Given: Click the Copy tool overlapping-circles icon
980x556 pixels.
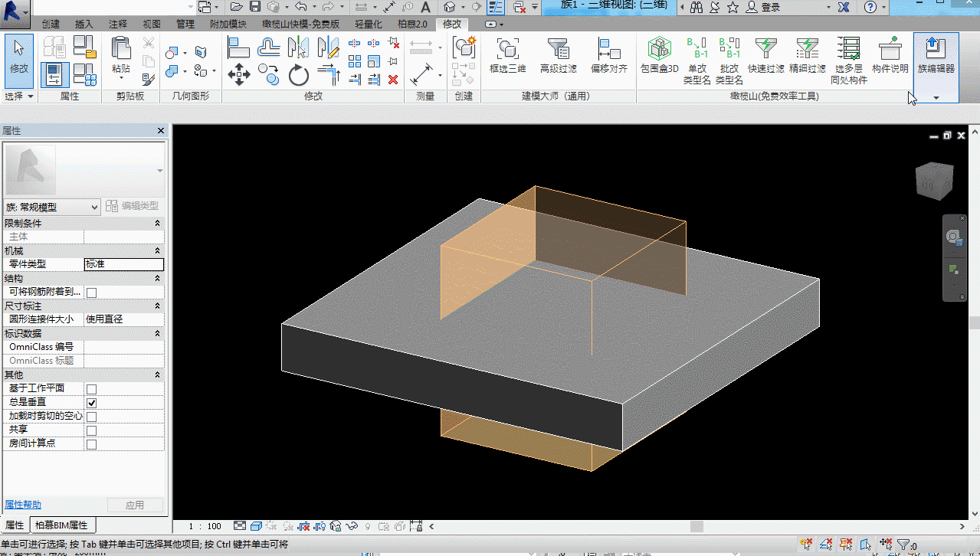Looking at the screenshot, I should pos(268,74).
